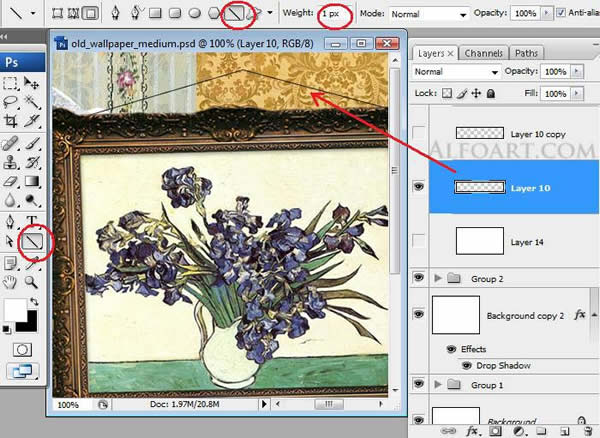Open the options bar Opacity slider arrow

pos(546,13)
